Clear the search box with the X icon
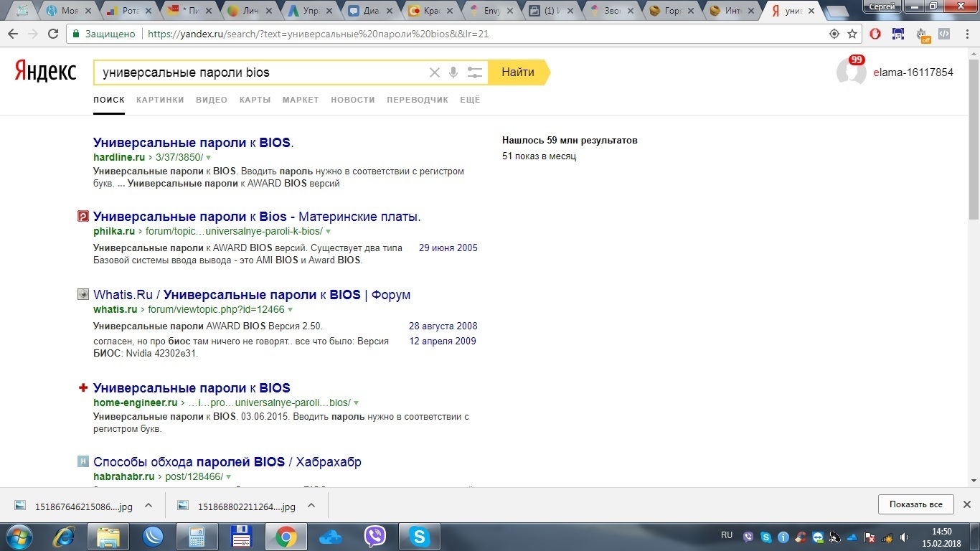The image size is (980, 551). pyautogui.click(x=434, y=72)
